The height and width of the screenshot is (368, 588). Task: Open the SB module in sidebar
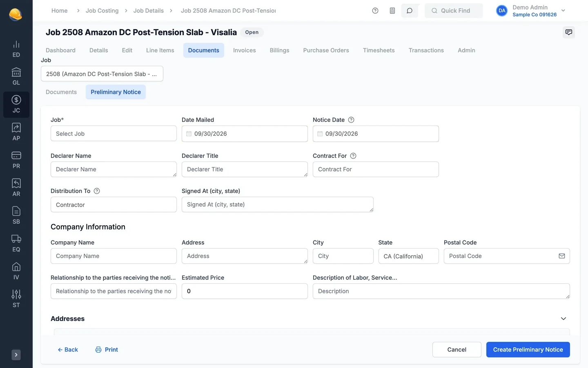coord(16,216)
